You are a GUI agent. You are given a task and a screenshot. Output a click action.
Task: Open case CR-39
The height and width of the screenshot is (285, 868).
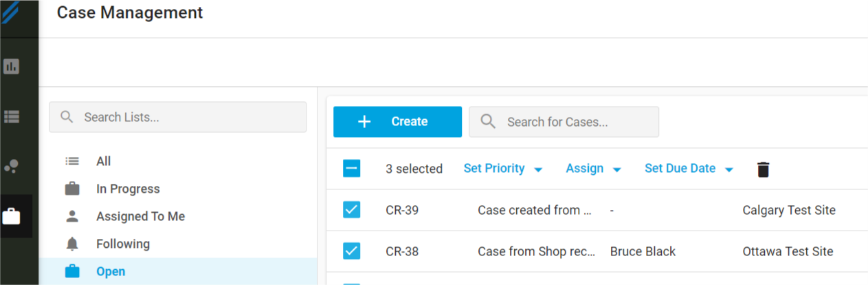402,210
